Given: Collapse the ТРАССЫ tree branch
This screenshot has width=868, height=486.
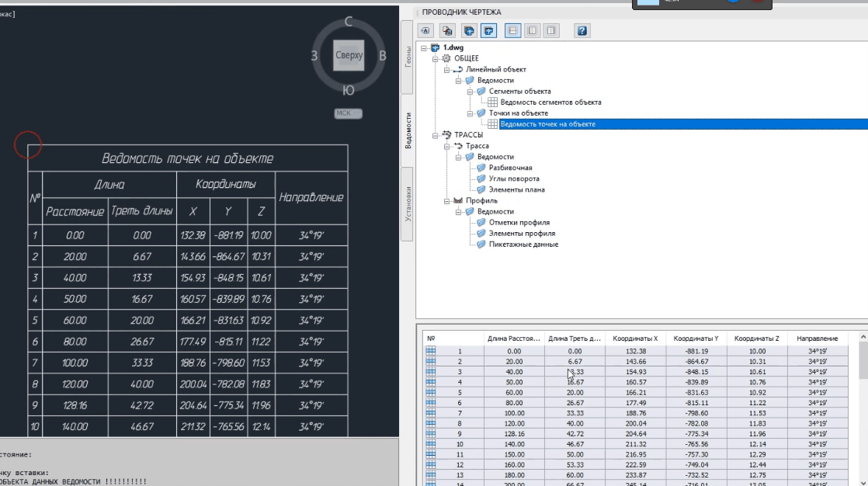Looking at the screenshot, I should [436, 135].
